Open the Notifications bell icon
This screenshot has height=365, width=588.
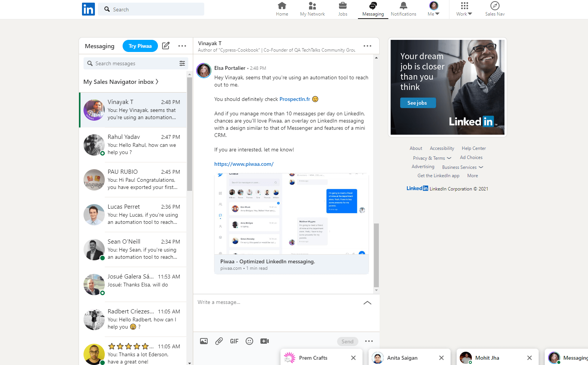click(404, 9)
